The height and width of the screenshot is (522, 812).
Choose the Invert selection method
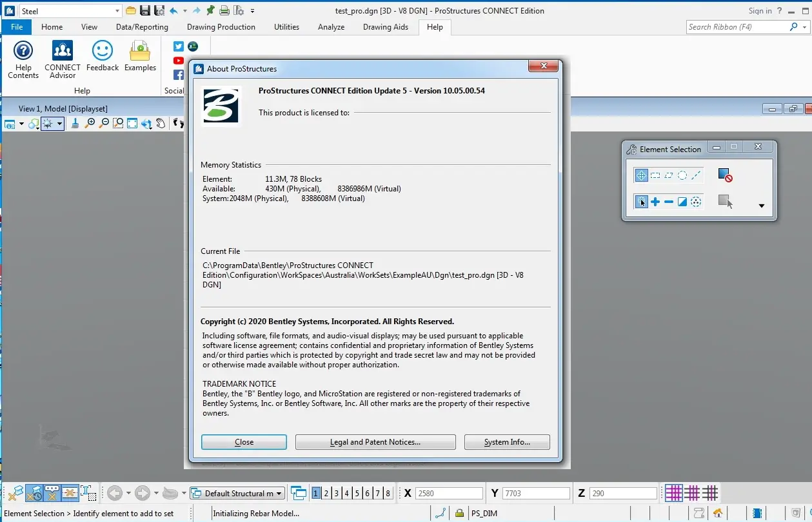pos(682,202)
